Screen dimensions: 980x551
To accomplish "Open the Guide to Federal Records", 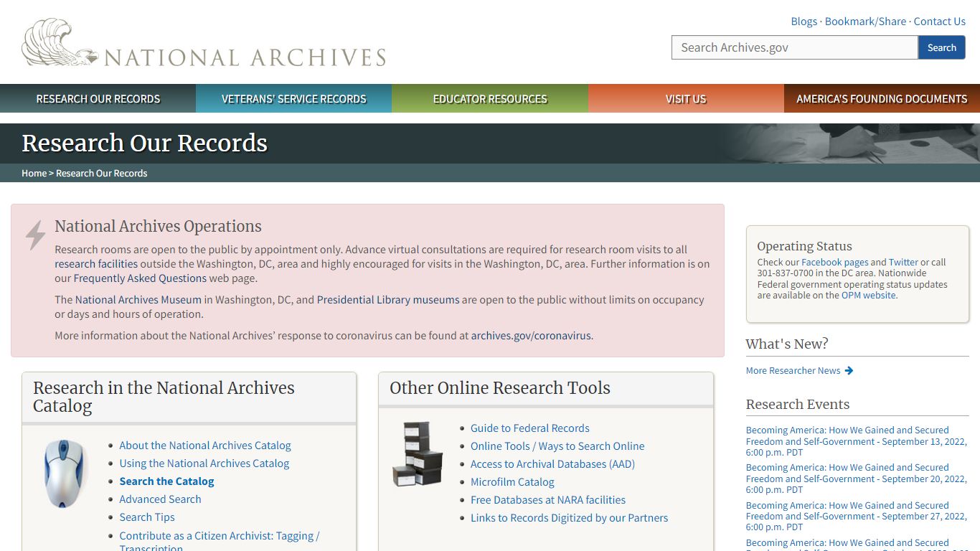I will (529, 428).
